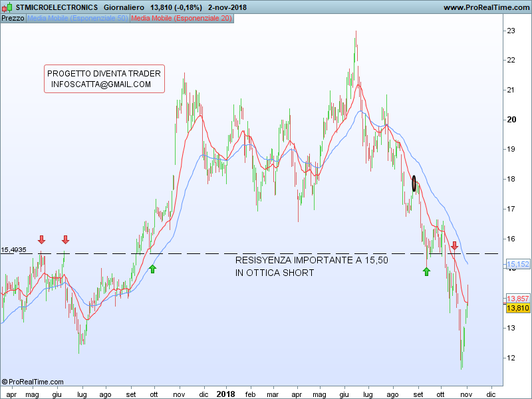Select the black ellipse marker on the chart
Image resolution: width=532 pixels, height=399 pixels.
coord(414,184)
